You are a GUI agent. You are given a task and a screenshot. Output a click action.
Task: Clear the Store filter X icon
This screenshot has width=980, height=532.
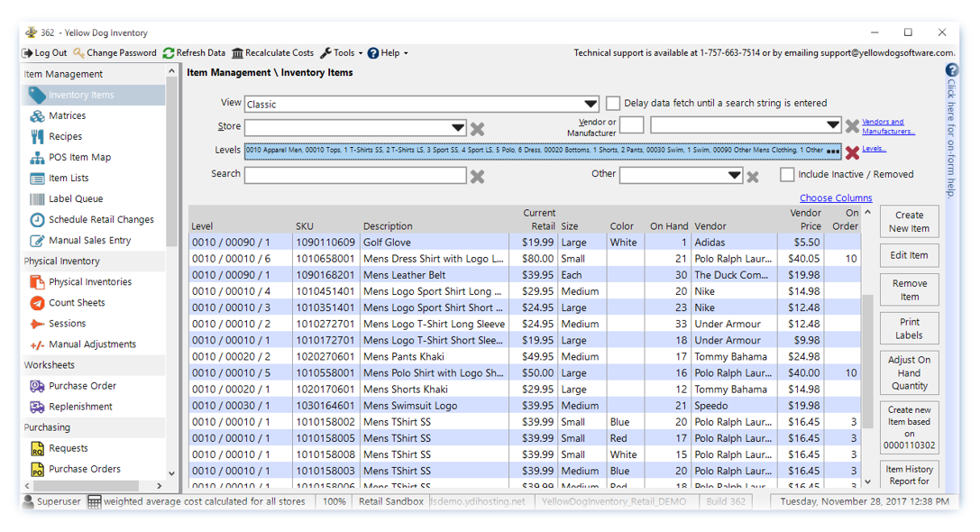tap(478, 129)
